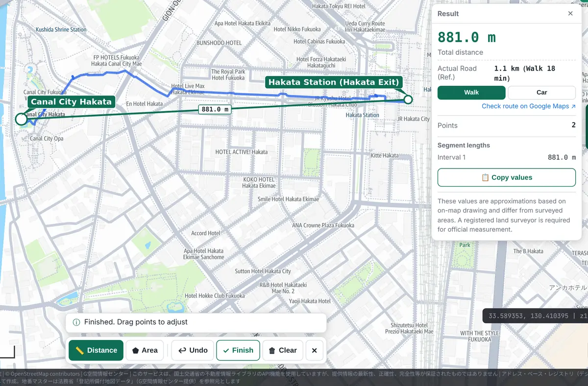Copy the measurement values
The image size is (588, 386).
(x=507, y=177)
